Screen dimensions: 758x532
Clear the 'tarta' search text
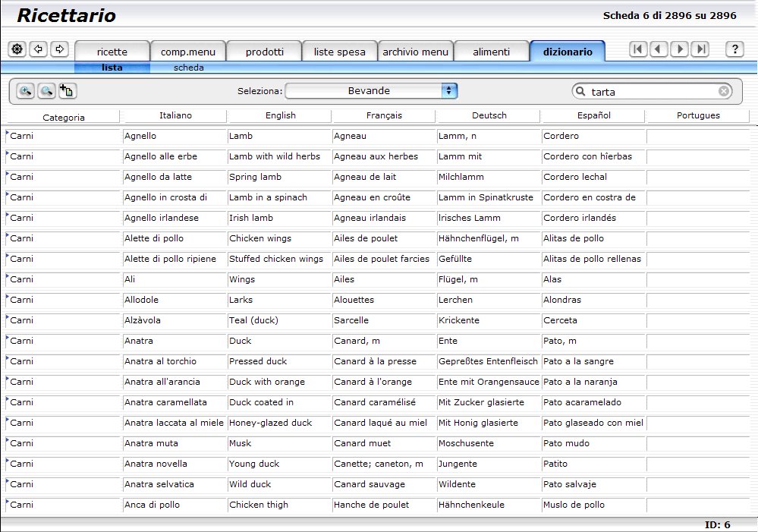tap(724, 91)
